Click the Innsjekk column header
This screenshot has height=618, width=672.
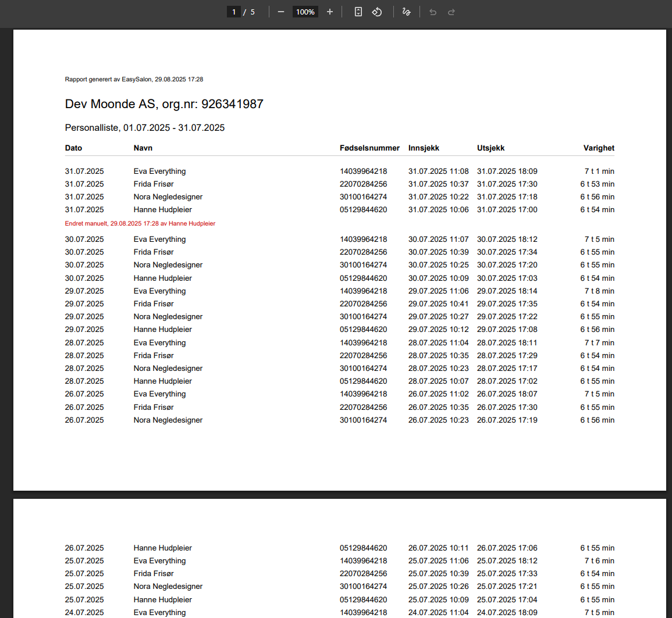point(424,148)
